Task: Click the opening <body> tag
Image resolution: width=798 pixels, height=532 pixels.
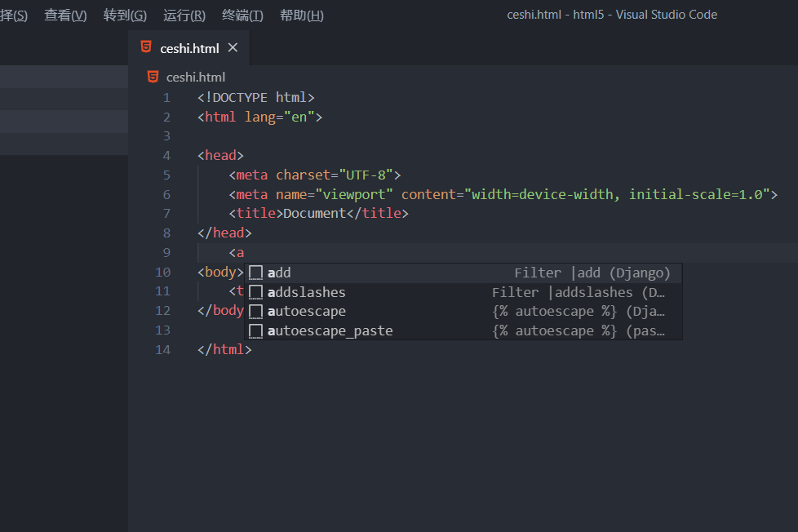Action: [220, 272]
